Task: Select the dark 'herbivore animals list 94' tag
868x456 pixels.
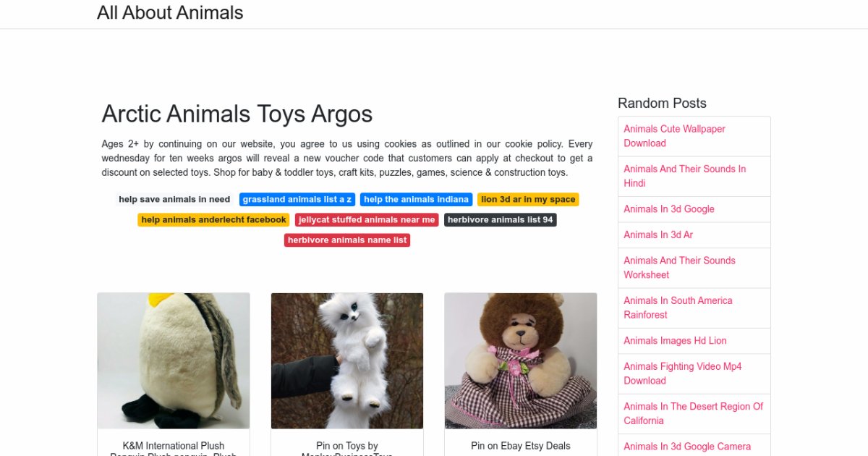Action: click(x=501, y=220)
